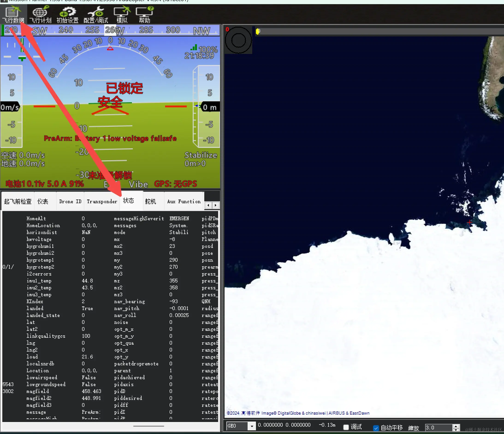Click the 初始设置 initial setup icon
Image resolution: width=504 pixels, height=434 pixels.
[68, 15]
